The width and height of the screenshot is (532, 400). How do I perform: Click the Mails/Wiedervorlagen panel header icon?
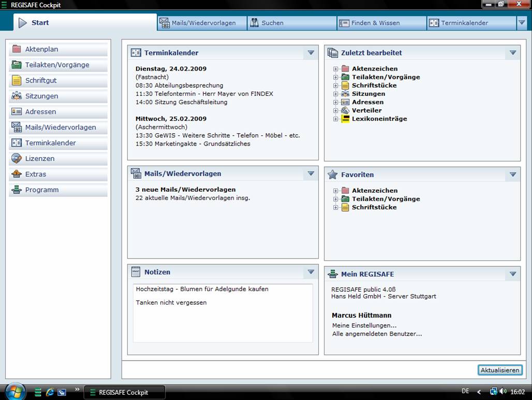click(x=136, y=173)
